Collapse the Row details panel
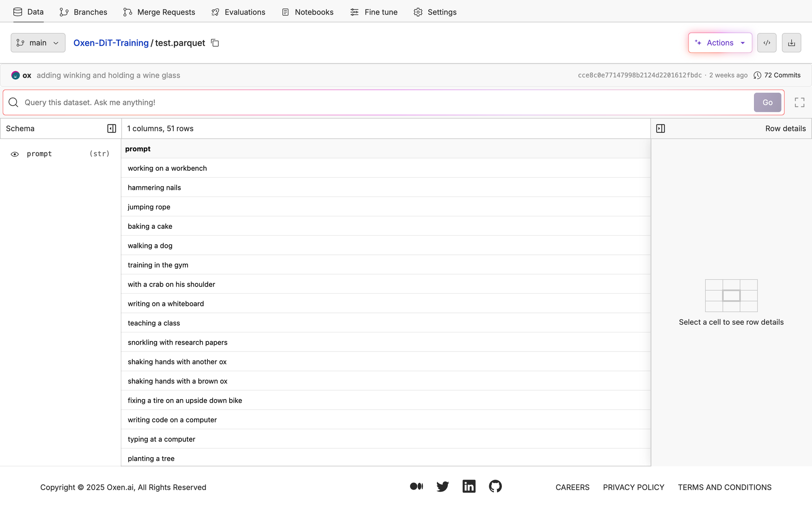The width and height of the screenshot is (812, 508). (661, 128)
